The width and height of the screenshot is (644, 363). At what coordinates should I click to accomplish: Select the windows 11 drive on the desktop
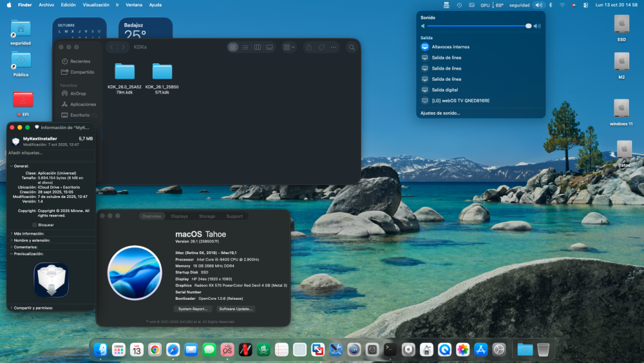click(621, 112)
